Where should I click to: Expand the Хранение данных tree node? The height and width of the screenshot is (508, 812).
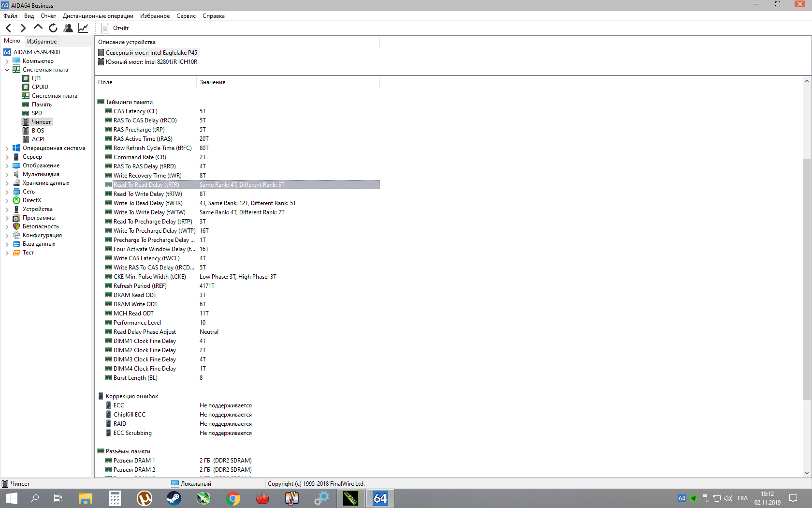7,183
